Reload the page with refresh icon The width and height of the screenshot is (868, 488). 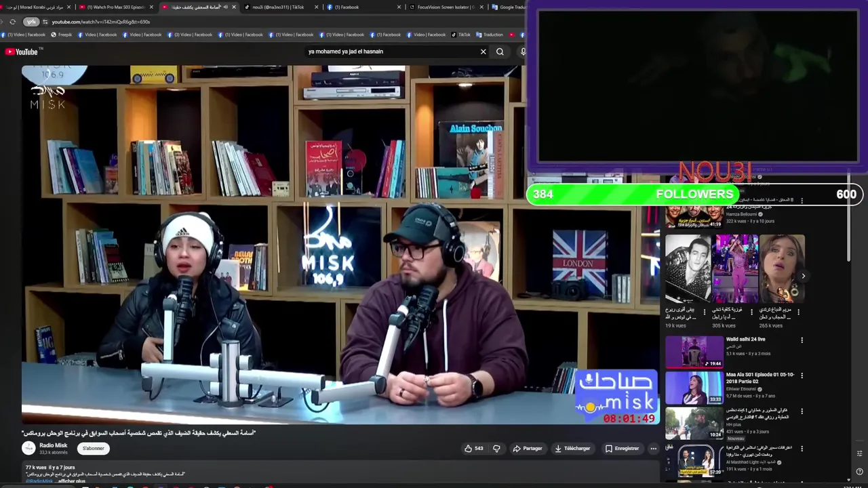[x=12, y=22]
